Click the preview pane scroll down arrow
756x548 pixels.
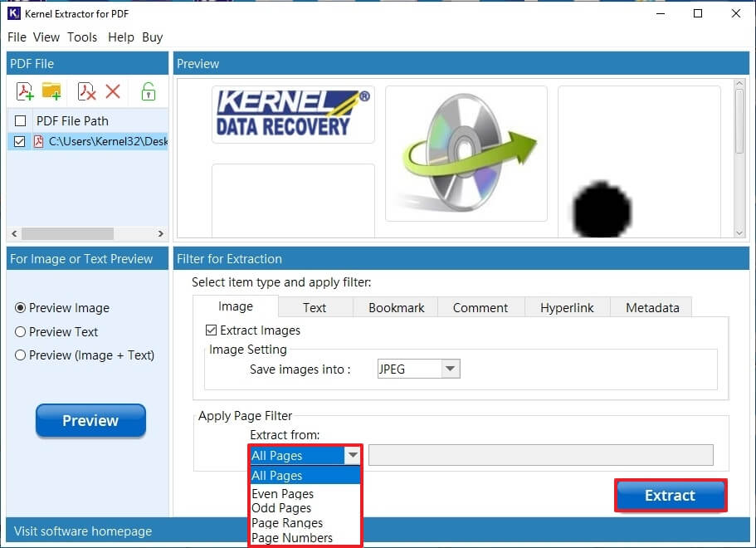(739, 233)
